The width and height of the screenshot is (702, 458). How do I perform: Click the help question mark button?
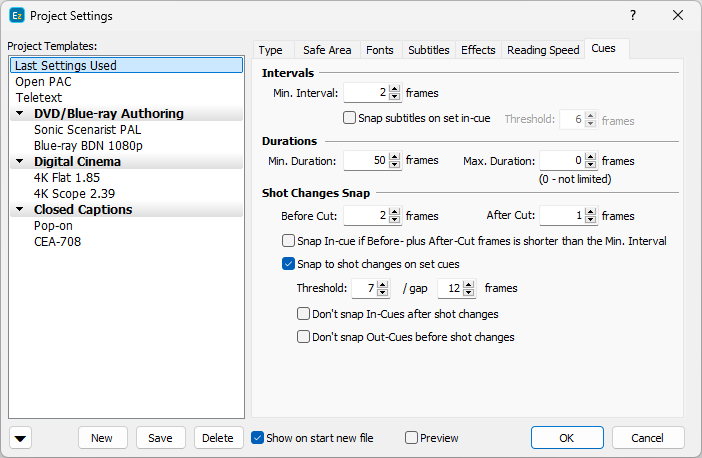632,16
